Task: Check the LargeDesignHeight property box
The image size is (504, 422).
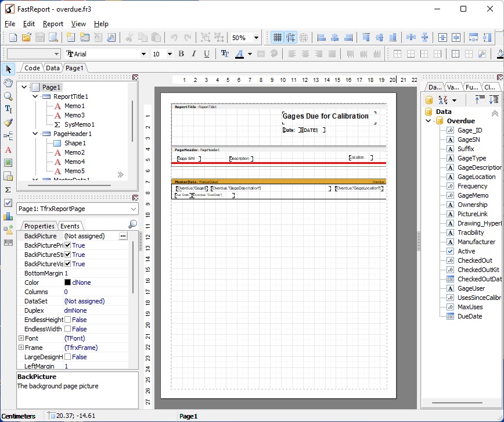Action: 68,357
